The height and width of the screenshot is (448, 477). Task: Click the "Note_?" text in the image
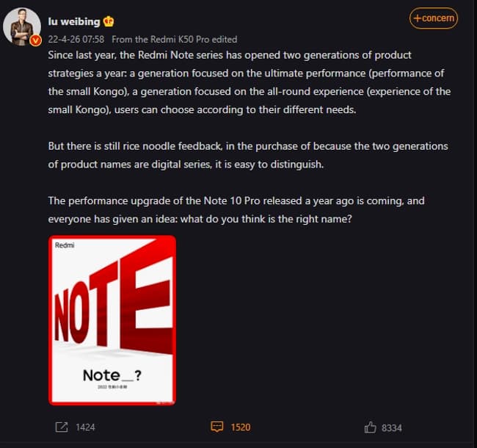[112, 375]
